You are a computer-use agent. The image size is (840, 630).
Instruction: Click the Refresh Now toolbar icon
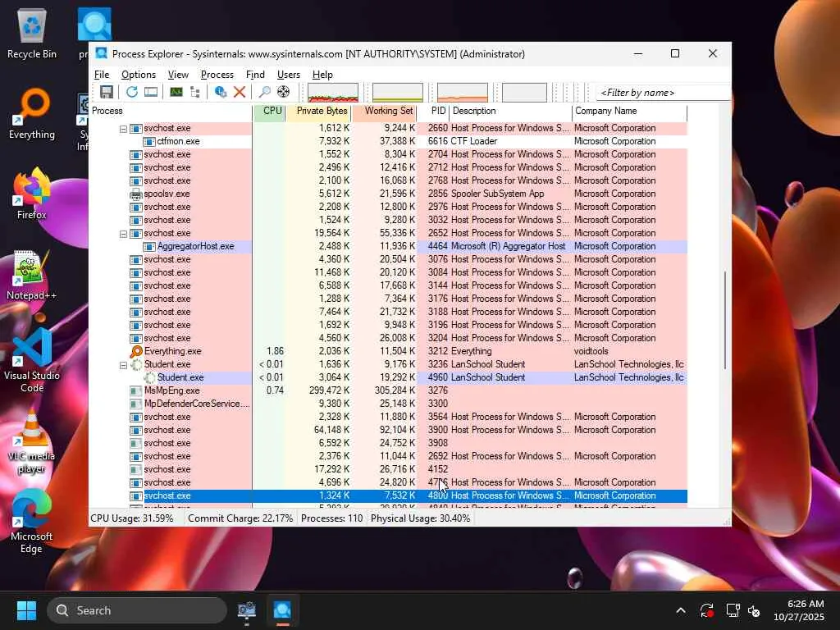pyautogui.click(x=132, y=92)
